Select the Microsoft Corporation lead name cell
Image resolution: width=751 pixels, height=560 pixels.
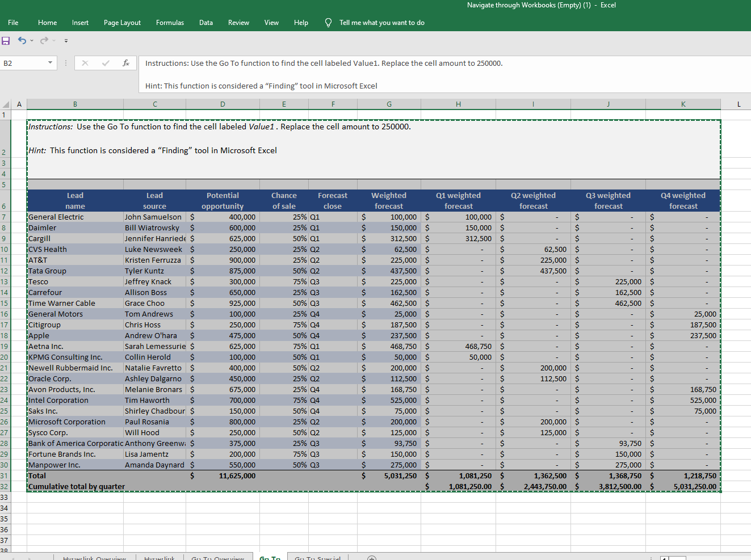click(75, 422)
